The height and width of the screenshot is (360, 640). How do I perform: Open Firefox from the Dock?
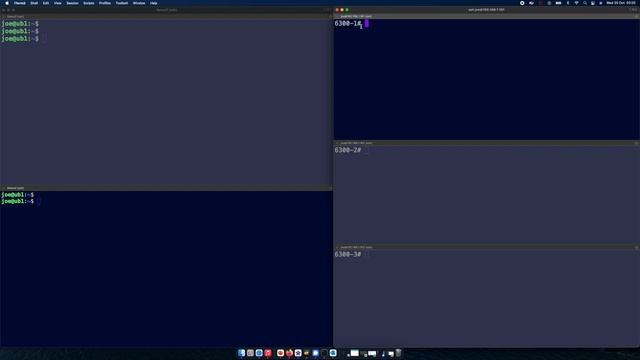289,353
